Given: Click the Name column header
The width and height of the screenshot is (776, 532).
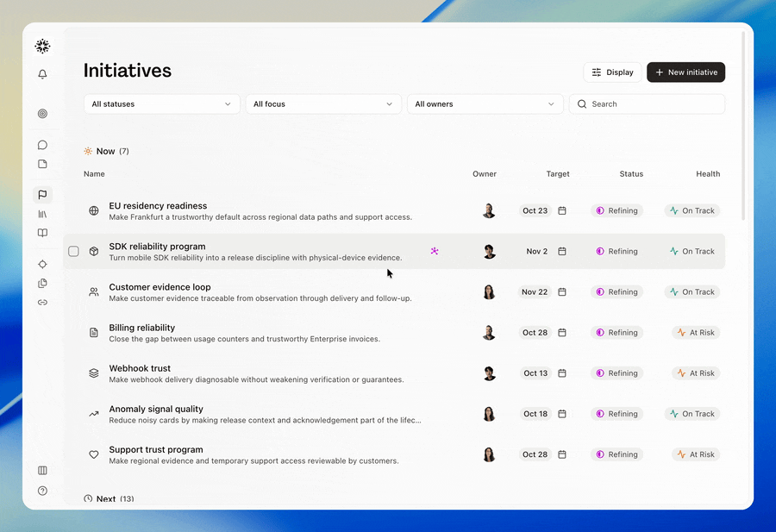Looking at the screenshot, I should point(94,173).
